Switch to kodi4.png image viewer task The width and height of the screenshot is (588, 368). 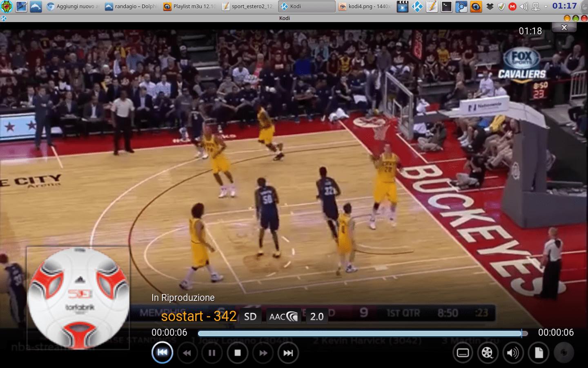(365, 6)
